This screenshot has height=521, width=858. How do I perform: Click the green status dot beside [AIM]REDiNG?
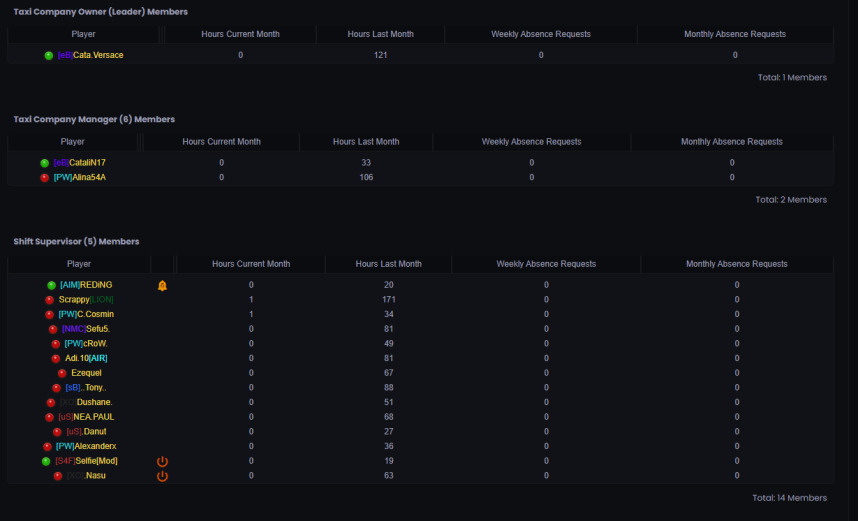[x=51, y=285]
